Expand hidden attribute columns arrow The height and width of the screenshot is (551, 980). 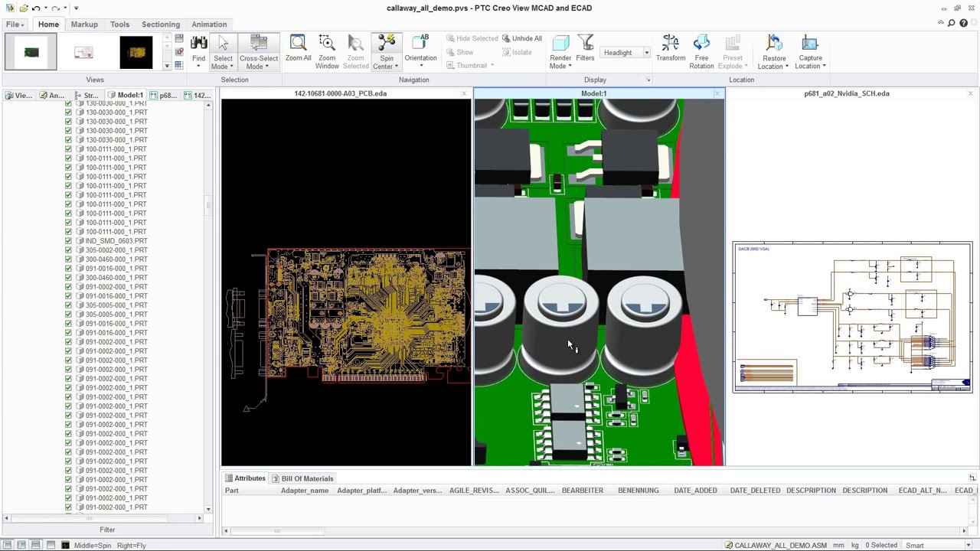(972, 478)
